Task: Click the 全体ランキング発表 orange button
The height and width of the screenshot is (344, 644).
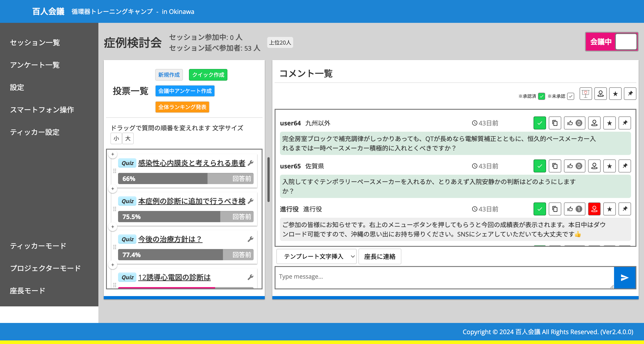Action: [x=182, y=107]
